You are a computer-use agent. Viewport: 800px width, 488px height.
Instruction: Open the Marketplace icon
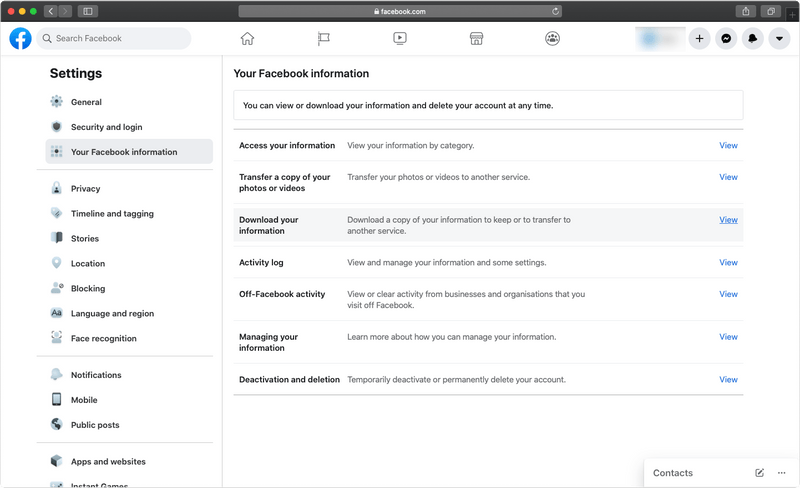click(477, 38)
